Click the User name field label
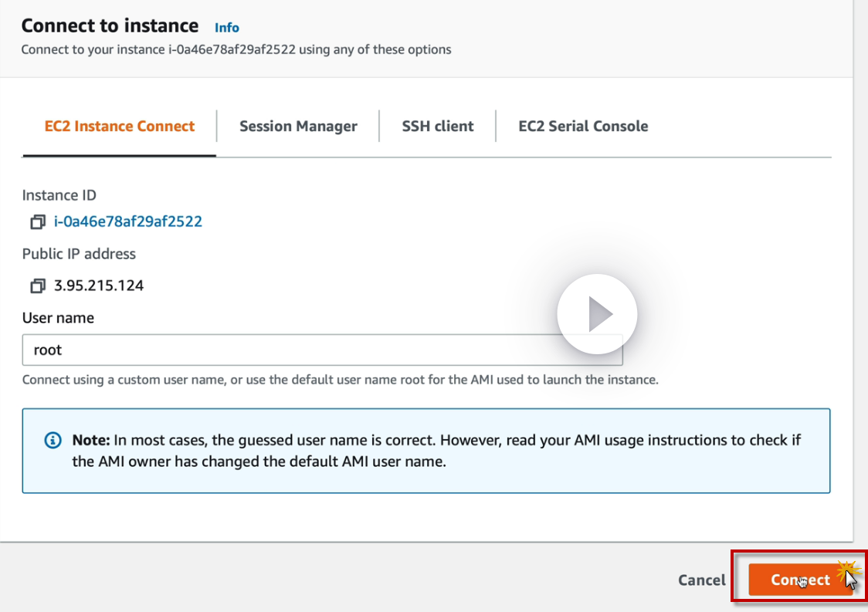This screenshot has width=868, height=612. point(58,318)
